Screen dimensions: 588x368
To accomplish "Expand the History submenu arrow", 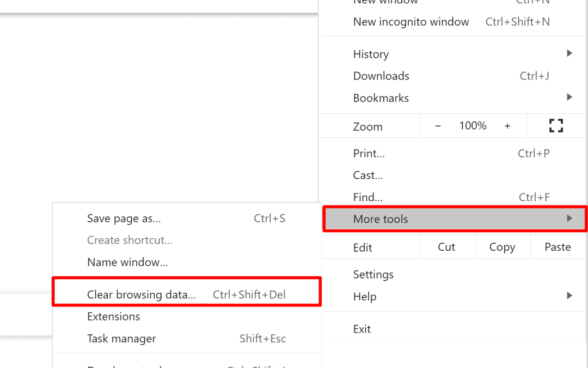I will pos(569,53).
